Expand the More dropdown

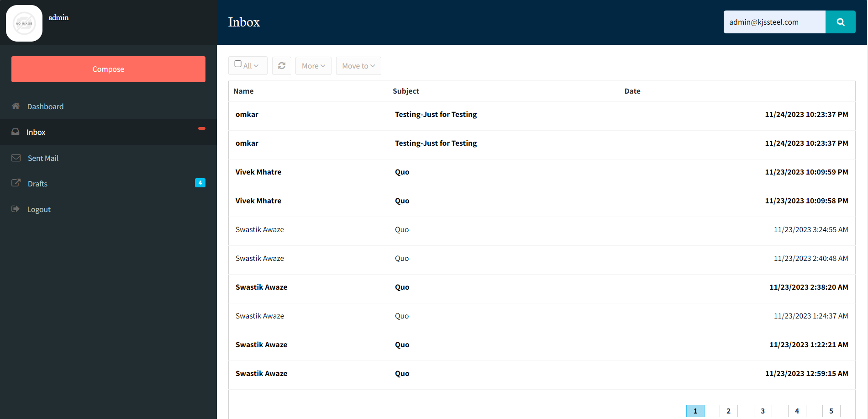[x=313, y=66]
